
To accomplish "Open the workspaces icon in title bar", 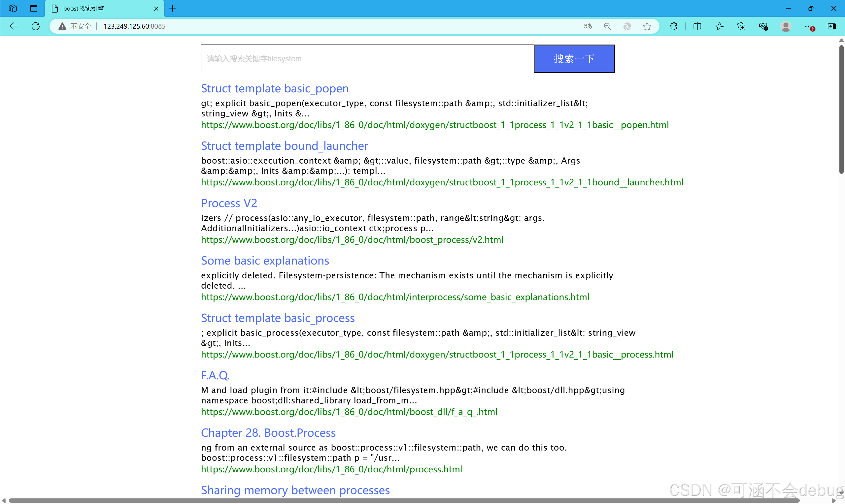I will 13,8.
